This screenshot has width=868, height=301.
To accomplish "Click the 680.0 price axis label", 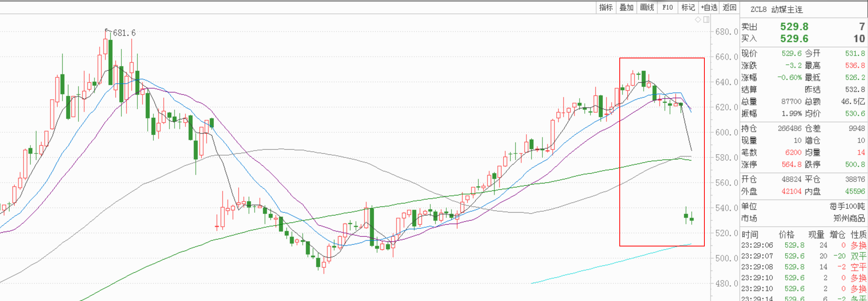I will [727, 32].
